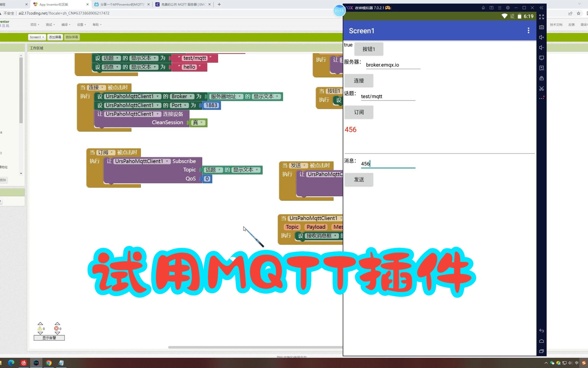Click 显示告警 warnings button

coord(49,338)
